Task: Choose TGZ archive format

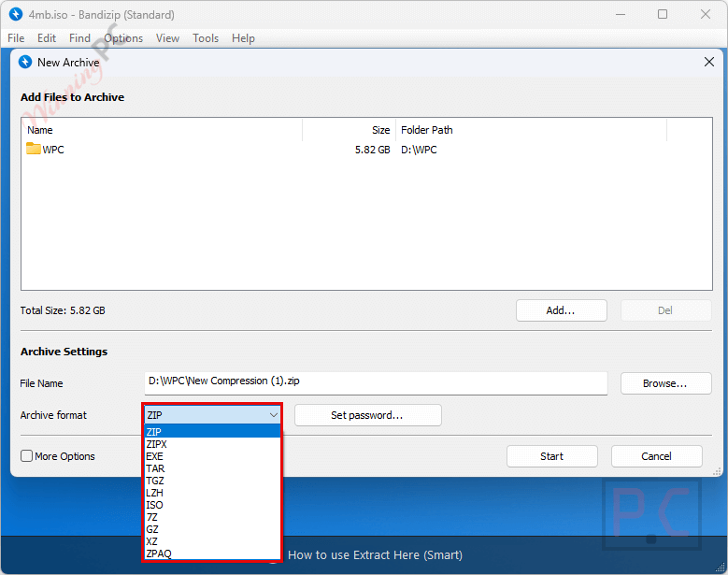Action: (213, 481)
